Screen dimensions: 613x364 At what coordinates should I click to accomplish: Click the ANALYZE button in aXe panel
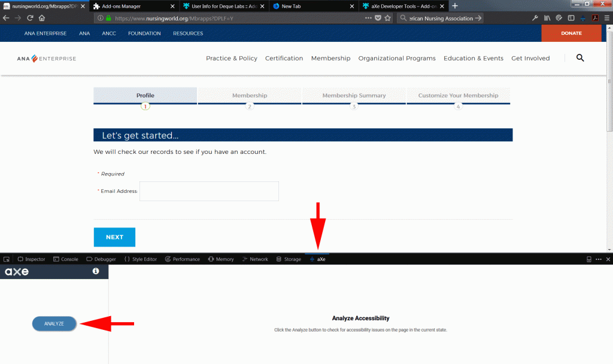pyautogui.click(x=54, y=323)
